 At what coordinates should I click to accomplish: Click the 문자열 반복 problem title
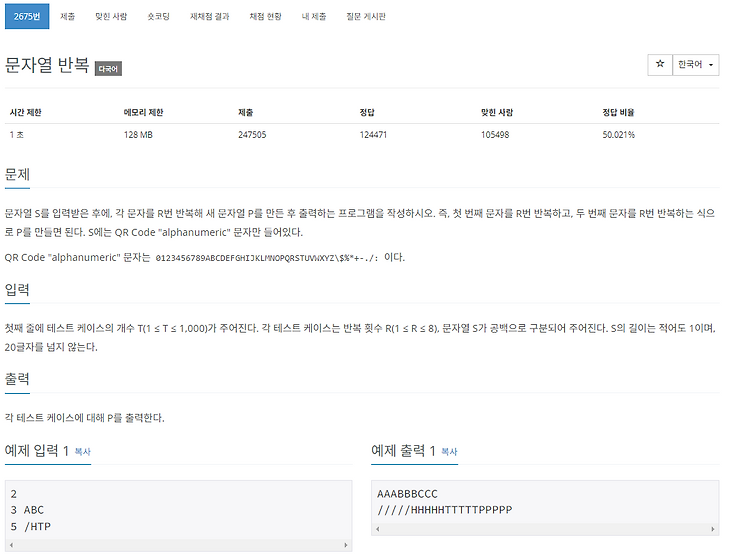click(x=47, y=65)
